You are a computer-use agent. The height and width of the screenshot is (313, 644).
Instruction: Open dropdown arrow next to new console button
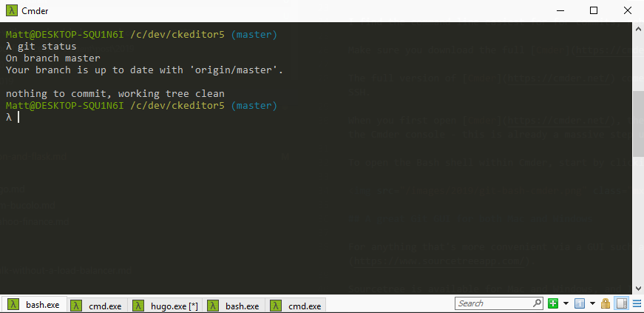566,303
